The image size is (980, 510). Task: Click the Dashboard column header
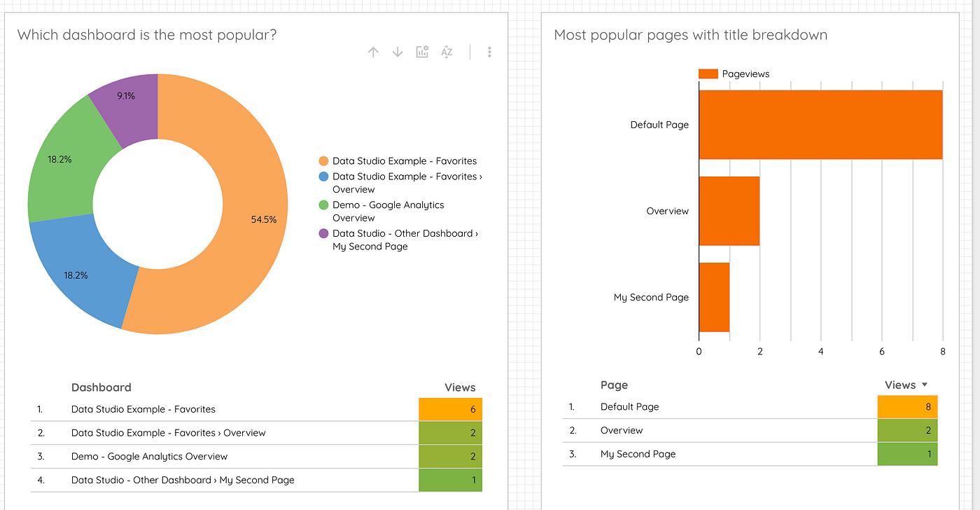pyautogui.click(x=101, y=387)
